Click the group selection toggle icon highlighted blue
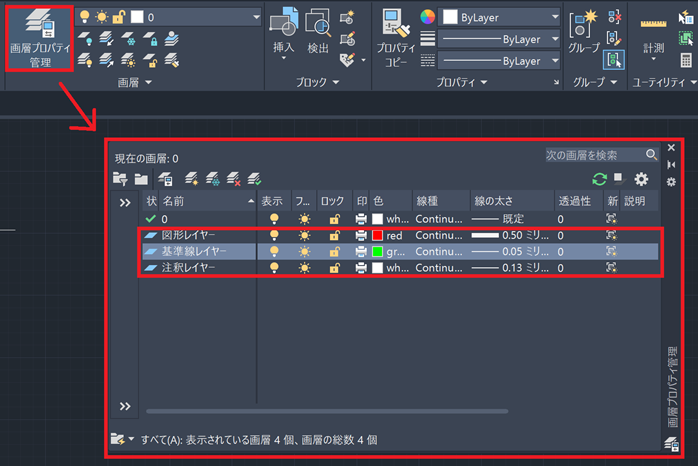 (614, 60)
